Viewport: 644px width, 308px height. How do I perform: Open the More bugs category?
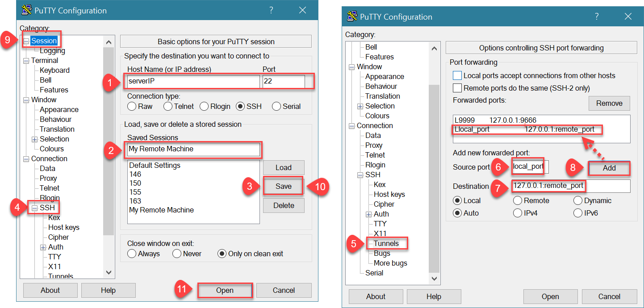click(391, 263)
